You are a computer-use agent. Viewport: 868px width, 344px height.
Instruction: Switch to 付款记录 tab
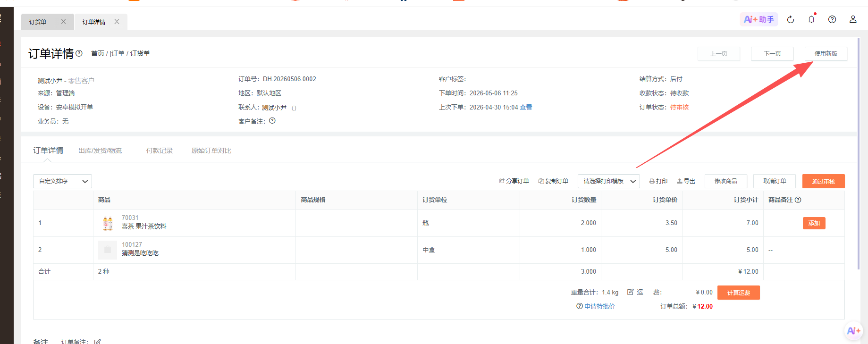pyautogui.click(x=160, y=151)
